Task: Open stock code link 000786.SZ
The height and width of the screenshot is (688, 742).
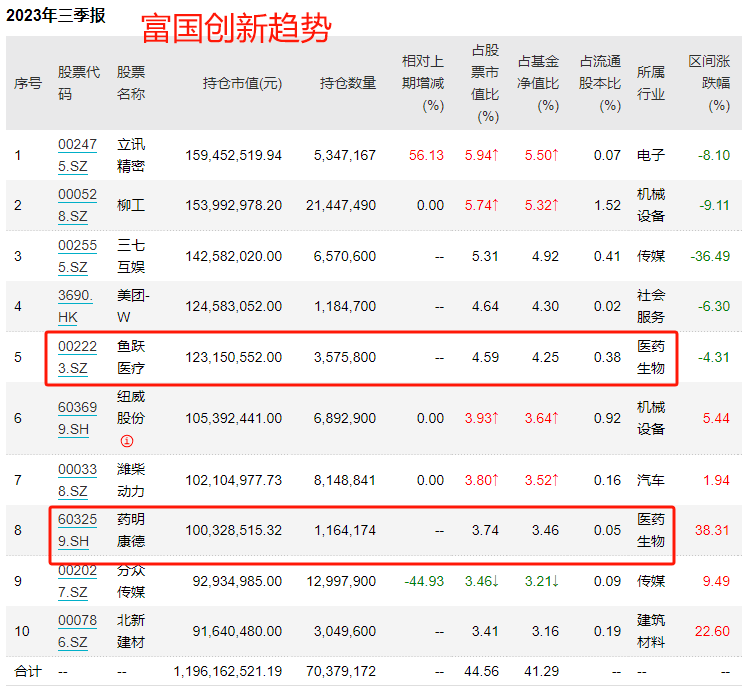Action: click(78, 631)
